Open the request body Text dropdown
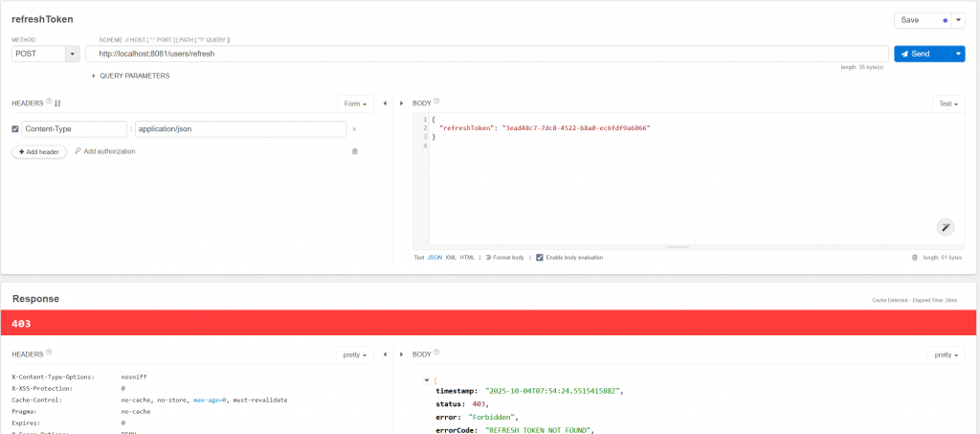The height and width of the screenshot is (434, 980). tap(948, 103)
